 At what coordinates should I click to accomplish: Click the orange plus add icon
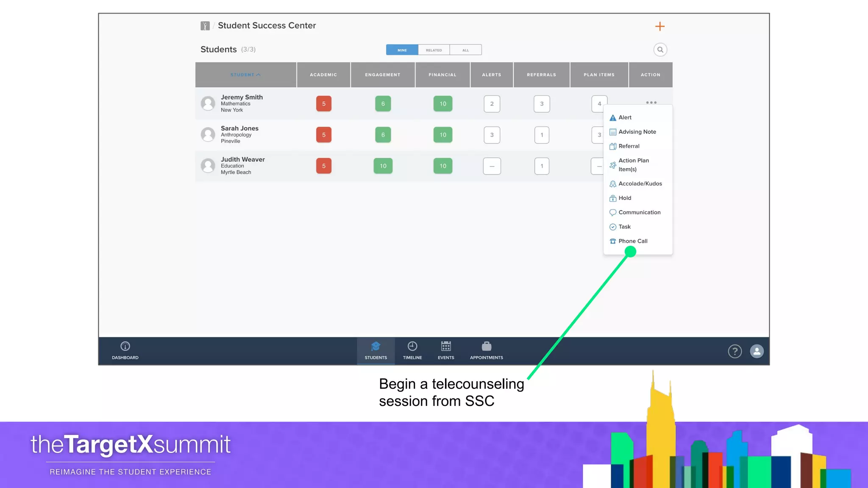click(659, 27)
